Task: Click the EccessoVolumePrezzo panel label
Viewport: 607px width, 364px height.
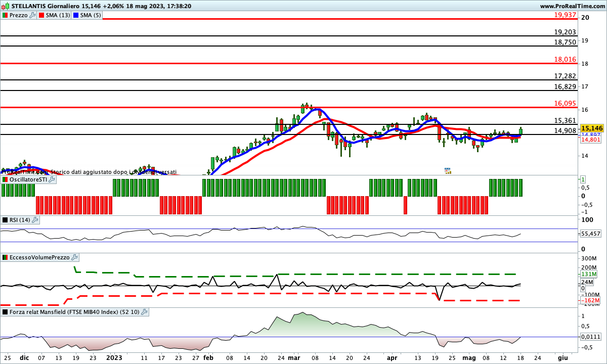Action: (39, 257)
